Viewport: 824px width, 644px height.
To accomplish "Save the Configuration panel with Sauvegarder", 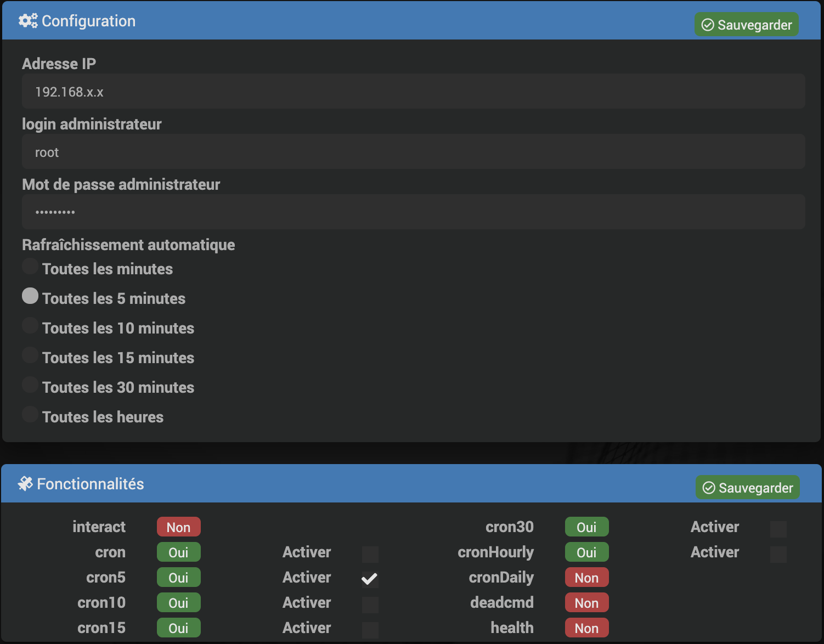I will pyautogui.click(x=746, y=25).
